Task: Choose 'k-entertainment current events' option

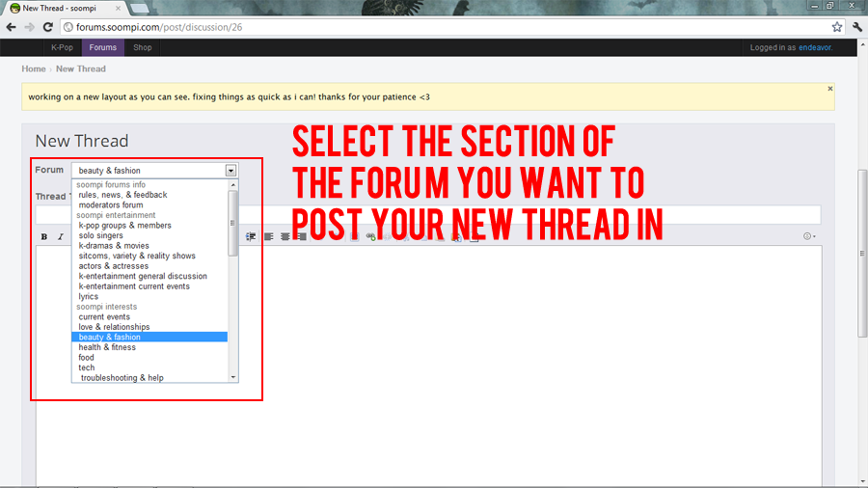Action: click(134, 286)
